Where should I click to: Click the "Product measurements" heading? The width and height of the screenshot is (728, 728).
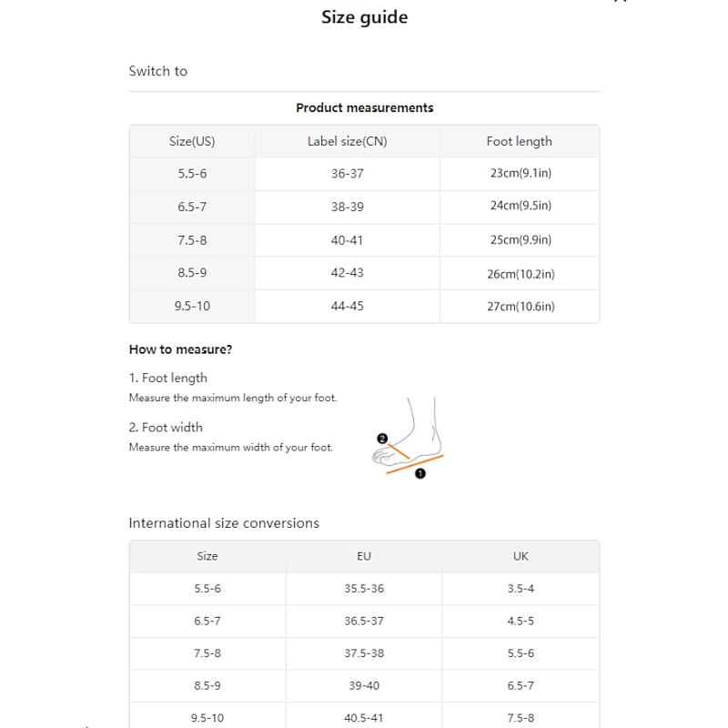364,107
